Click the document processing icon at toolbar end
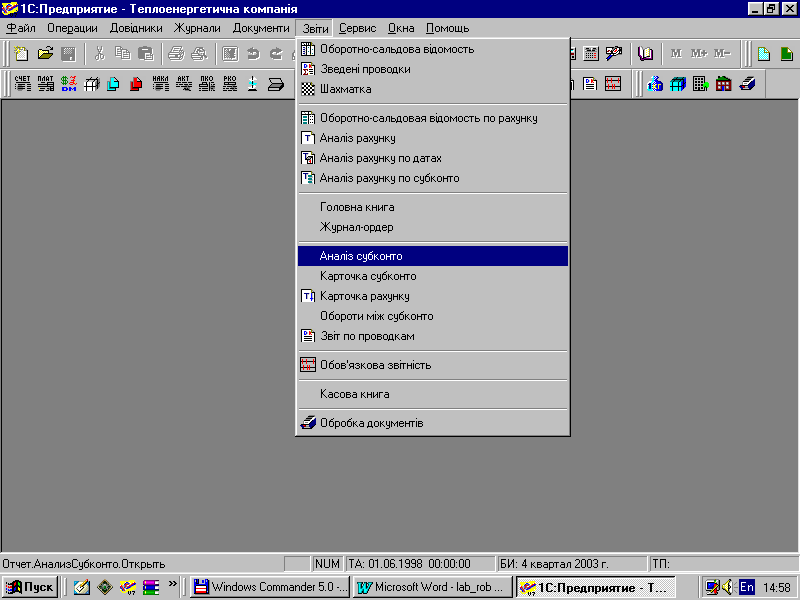800x600 pixels. (x=747, y=84)
